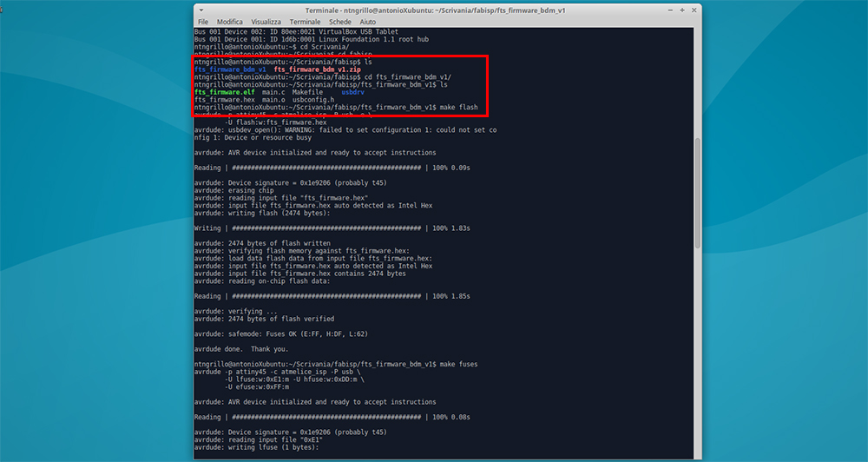Click '2474 bytes of flash verified' line
Screen dimensions: 868x462
point(264,319)
